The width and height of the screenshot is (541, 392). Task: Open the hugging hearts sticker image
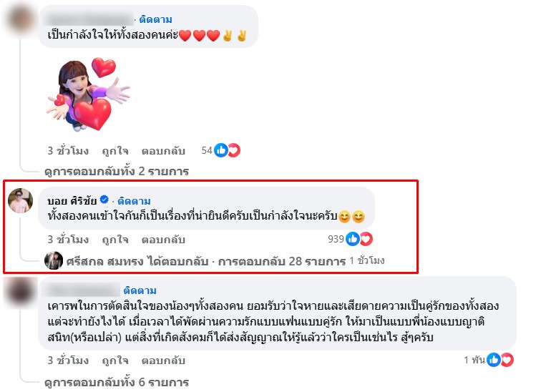pos(88,95)
